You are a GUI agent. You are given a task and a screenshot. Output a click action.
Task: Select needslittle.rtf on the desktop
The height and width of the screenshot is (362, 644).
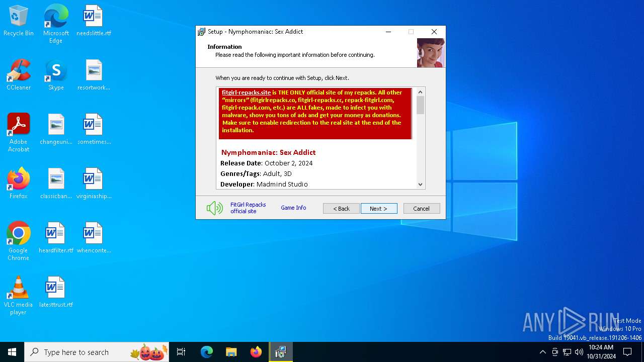pos(94,21)
